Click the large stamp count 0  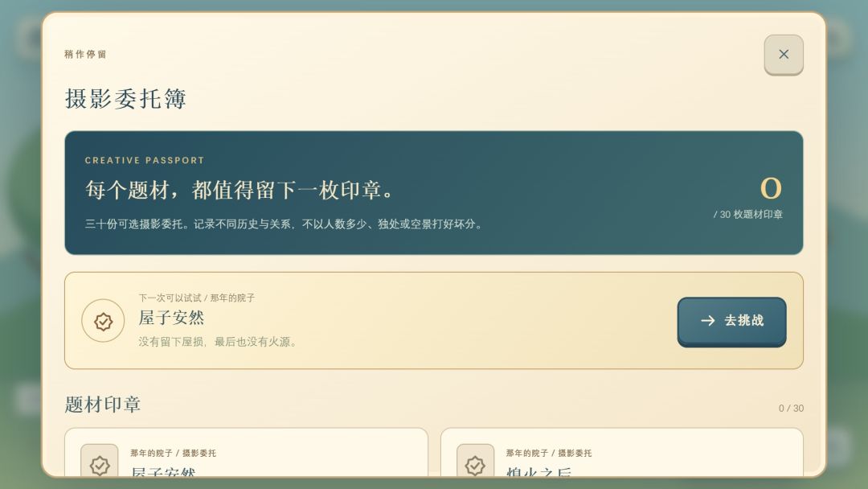coord(771,188)
